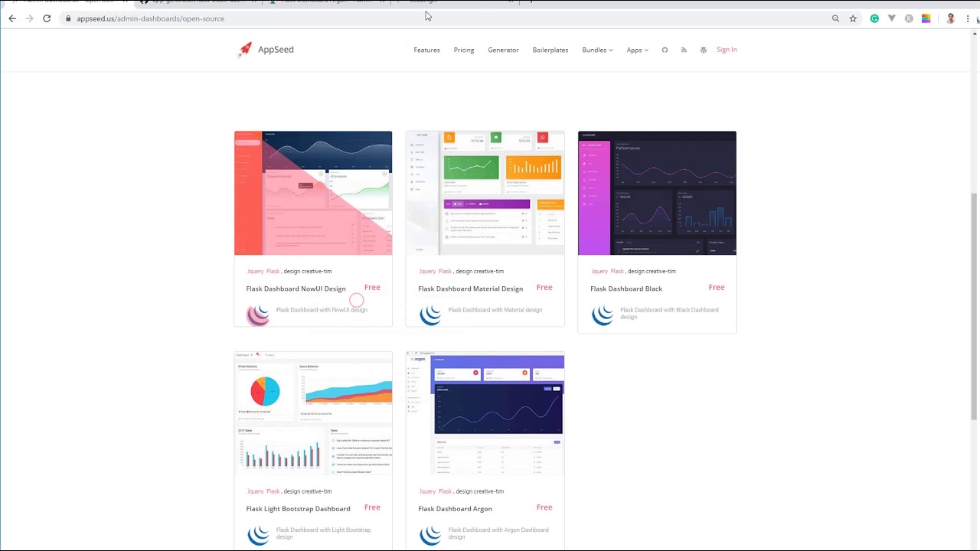Click the AppSeed rocket logo
This screenshot has width=980, height=551.
(x=245, y=50)
